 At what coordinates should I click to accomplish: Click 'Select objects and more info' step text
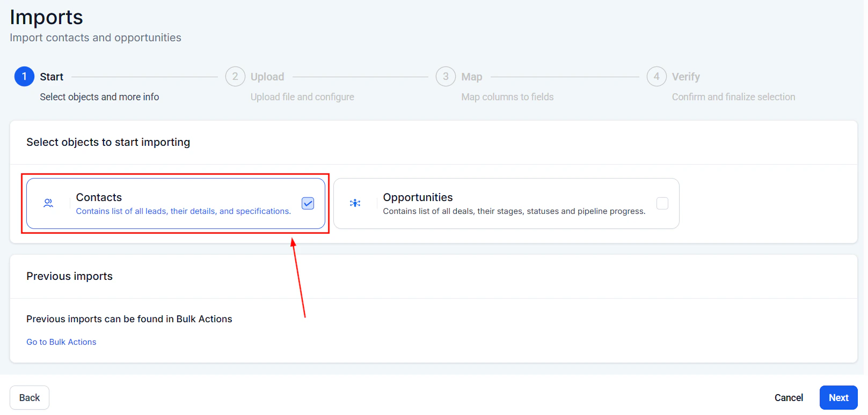click(99, 97)
